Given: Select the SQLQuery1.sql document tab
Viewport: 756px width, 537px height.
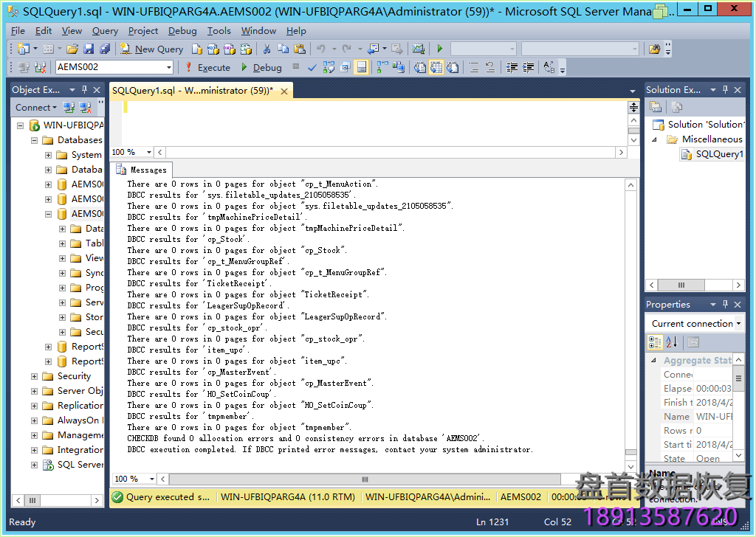Looking at the screenshot, I should coord(193,91).
